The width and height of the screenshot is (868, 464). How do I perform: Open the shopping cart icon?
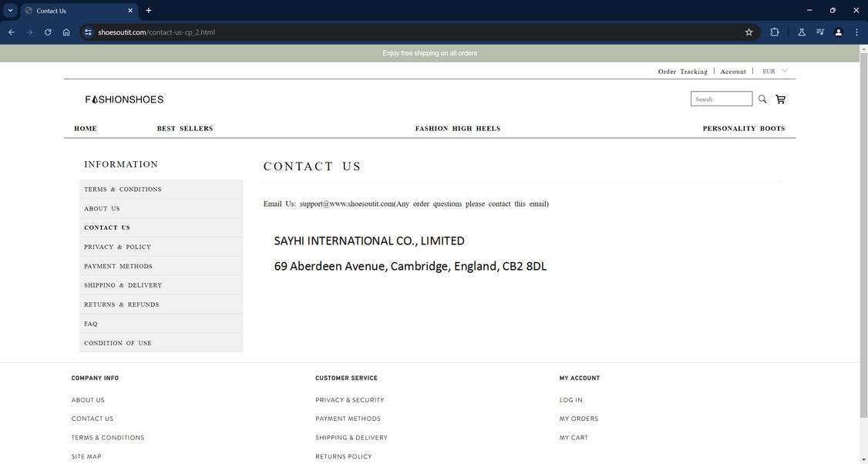tap(781, 99)
